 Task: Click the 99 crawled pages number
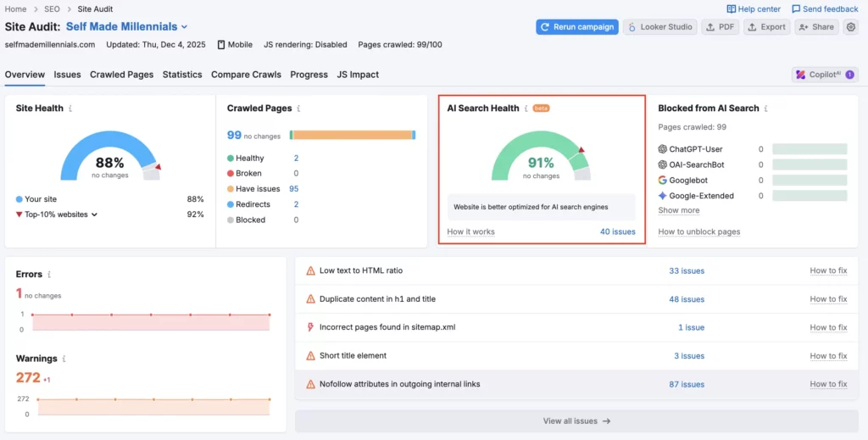(234, 135)
